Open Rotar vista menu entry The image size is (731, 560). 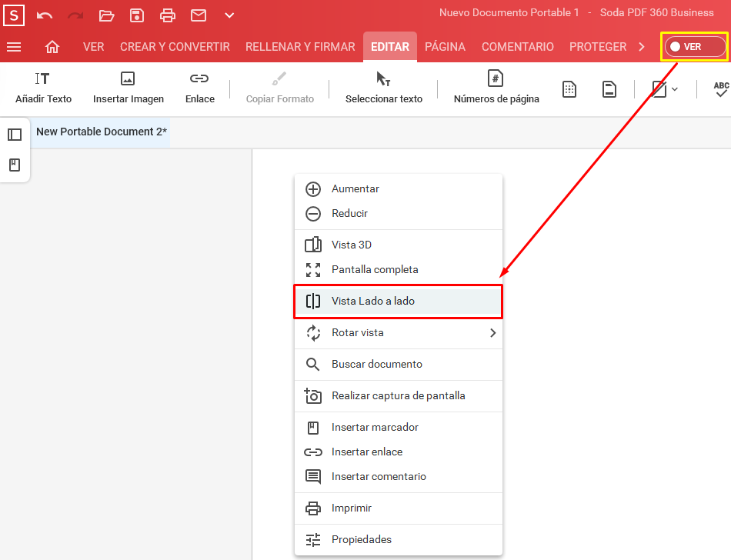pos(398,332)
